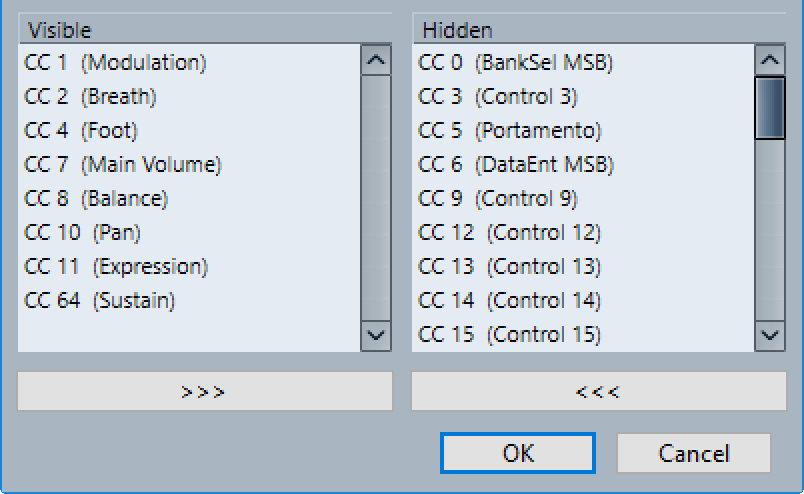
Task: Click the Visible list scroll down arrow
Action: pyautogui.click(x=376, y=335)
